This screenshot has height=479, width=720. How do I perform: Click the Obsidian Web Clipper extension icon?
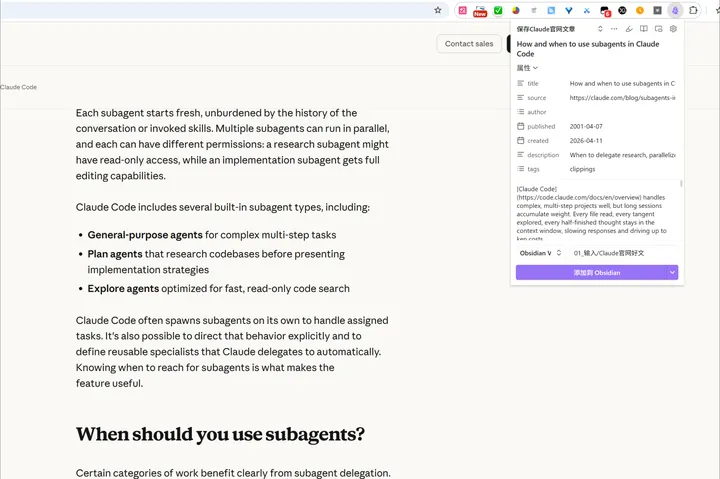[x=675, y=10]
